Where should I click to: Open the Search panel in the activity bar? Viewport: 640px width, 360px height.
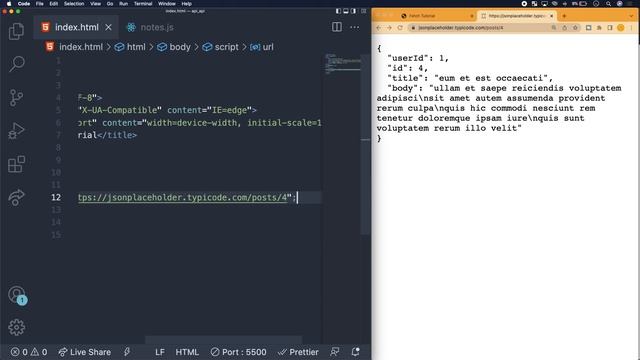pyautogui.click(x=16, y=64)
